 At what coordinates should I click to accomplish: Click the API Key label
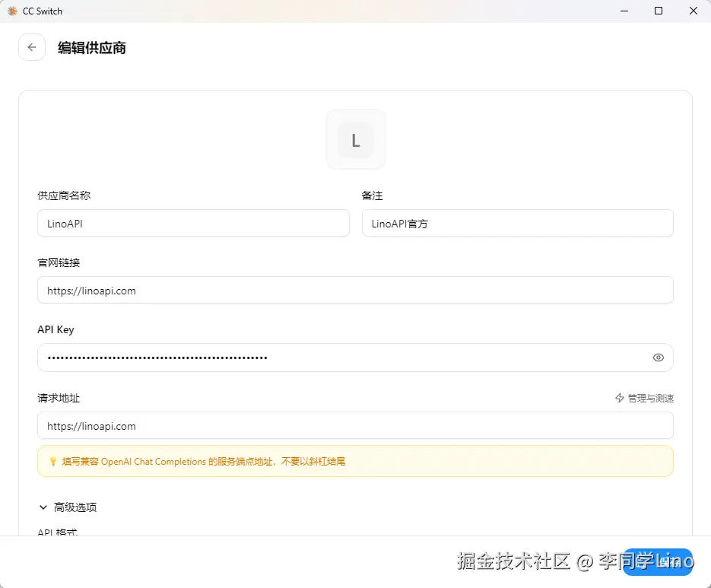[x=56, y=330]
